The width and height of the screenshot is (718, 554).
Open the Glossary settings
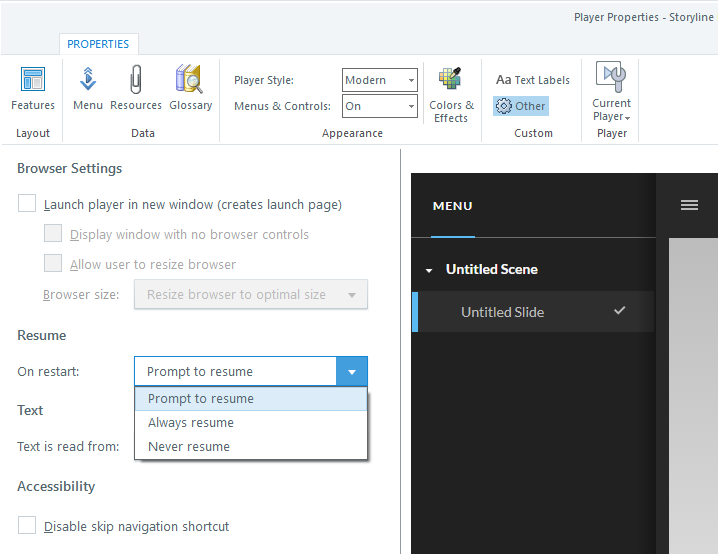[x=190, y=88]
